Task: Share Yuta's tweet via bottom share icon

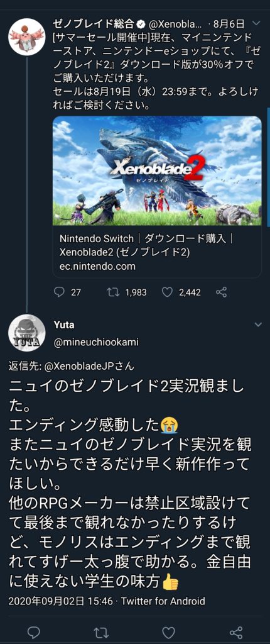Action: pyautogui.click(x=236, y=632)
